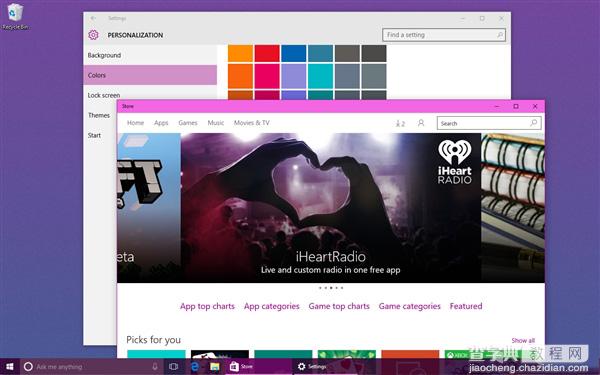The height and width of the screenshot is (375, 600).
Task: Launch Edge from the taskbar
Action: click(194, 367)
